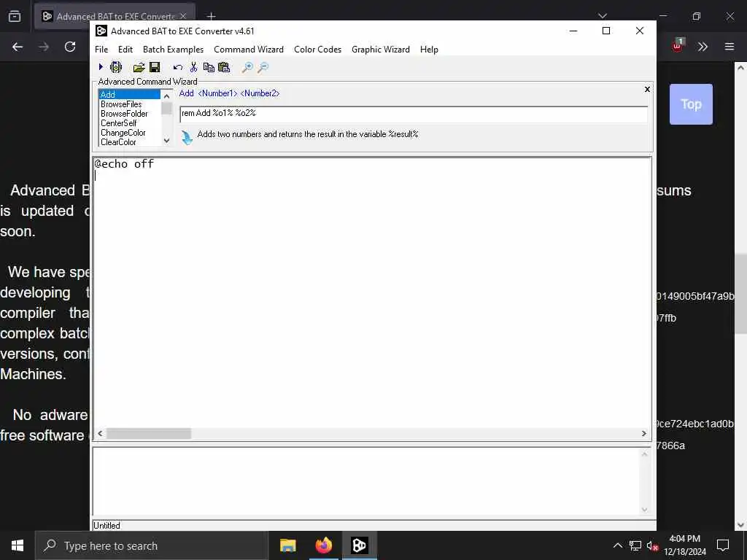Click the Untitled status bar text

pyautogui.click(x=107, y=526)
